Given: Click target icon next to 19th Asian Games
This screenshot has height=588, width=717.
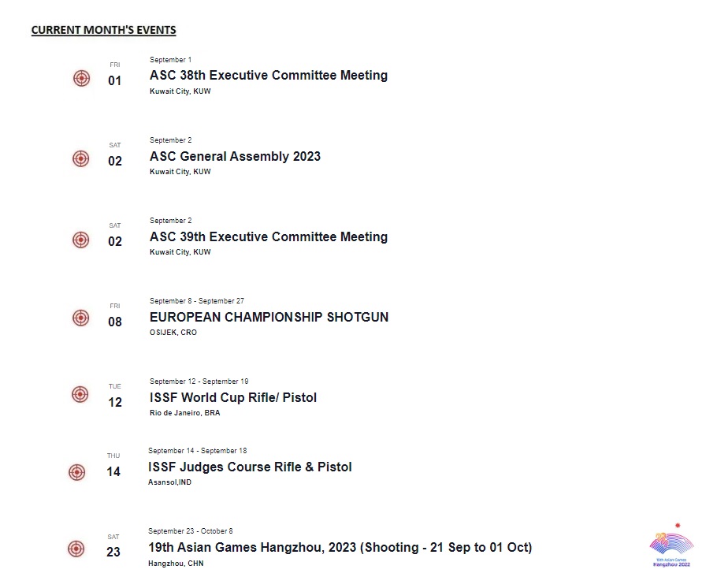Looking at the screenshot, I should 76,549.
